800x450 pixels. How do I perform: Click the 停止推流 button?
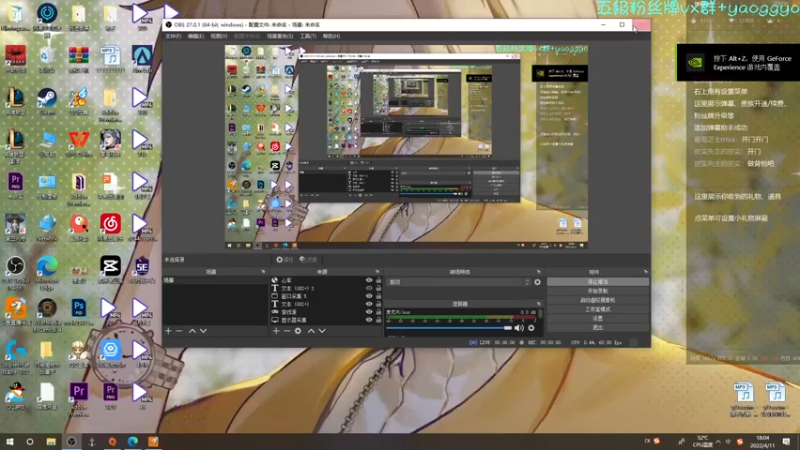click(x=598, y=282)
